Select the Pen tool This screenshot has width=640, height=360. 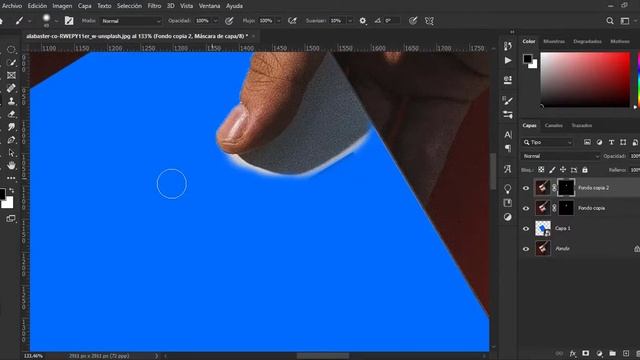point(11,140)
